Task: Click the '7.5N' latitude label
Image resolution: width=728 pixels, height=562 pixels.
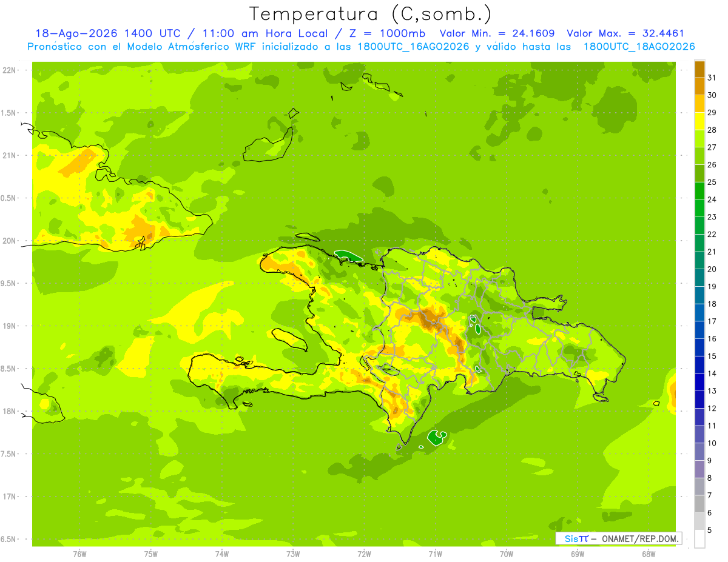Action: [8, 453]
